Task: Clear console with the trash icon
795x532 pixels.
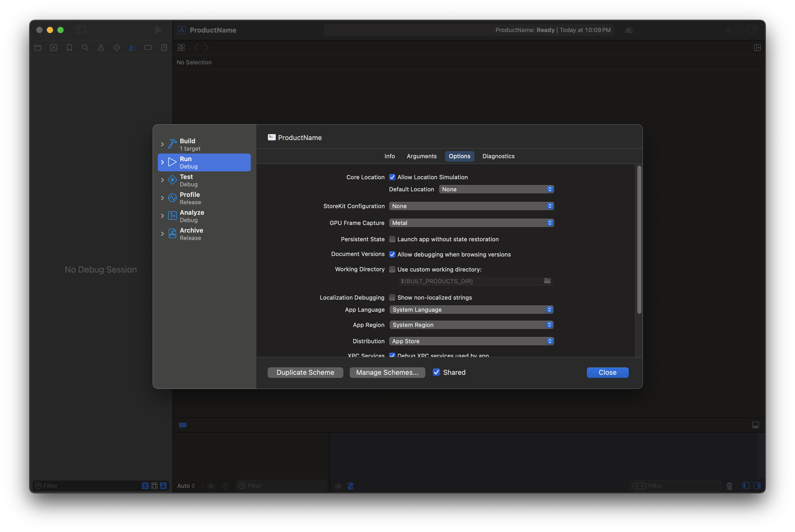Action: pos(729,486)
